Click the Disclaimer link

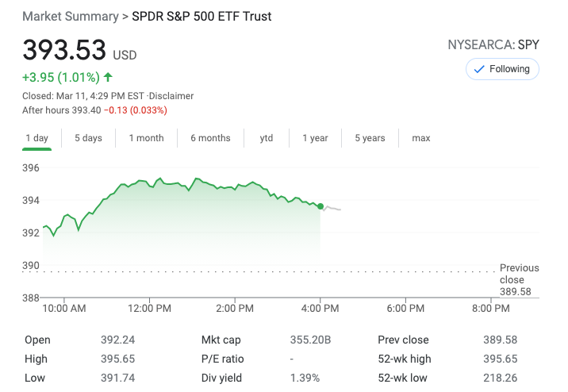pyautogui.click(x=172, y=96)
